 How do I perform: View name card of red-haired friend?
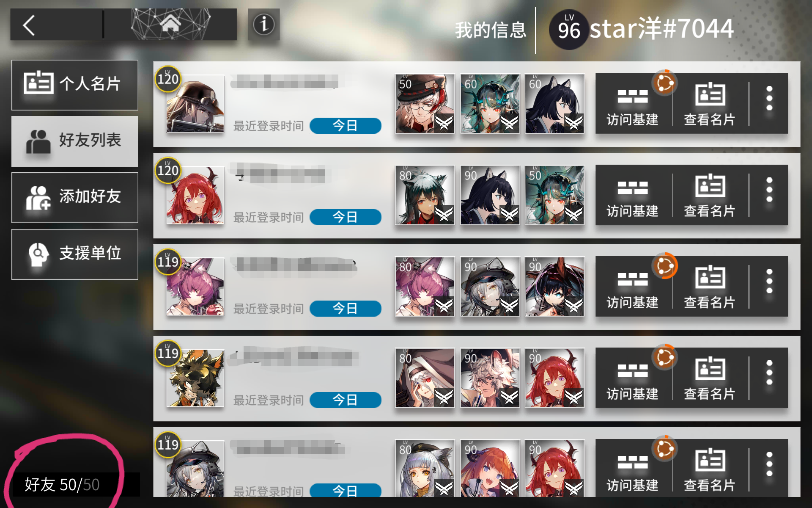pos(710,195)
